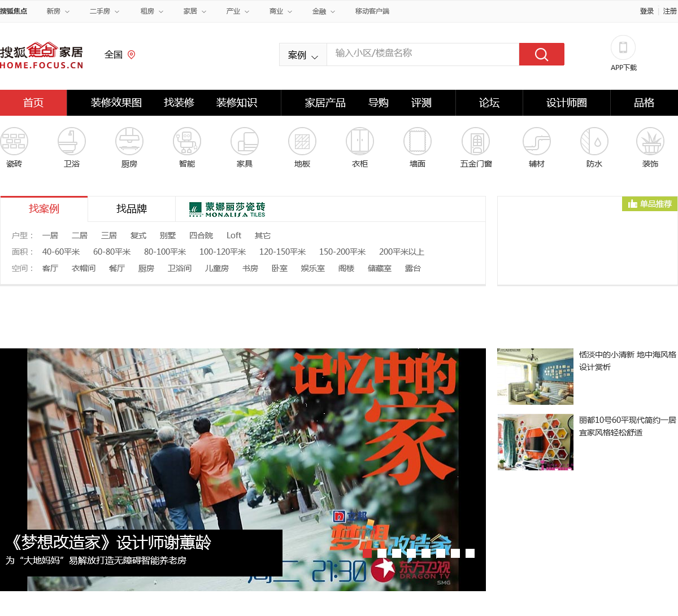Viewport: 678px width, 616px height.
Task: Open the 地板 flooring category icon
Action: [302, 141]
